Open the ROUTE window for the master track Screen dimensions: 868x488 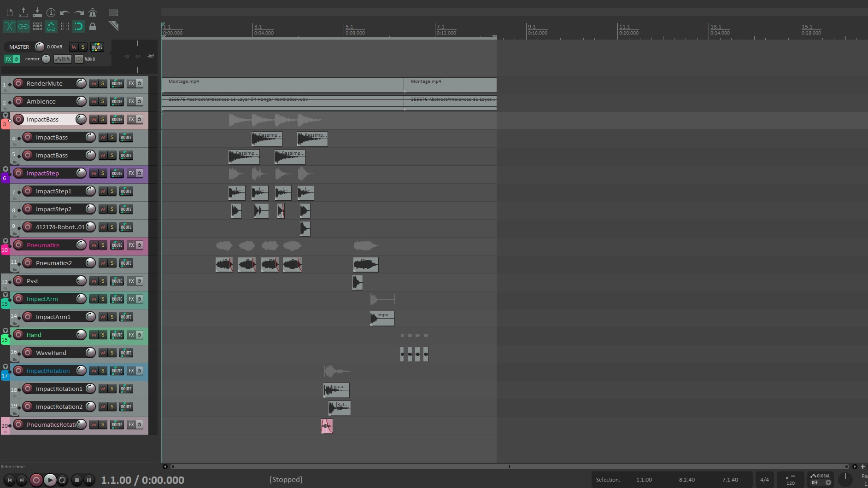pos(97,46)
